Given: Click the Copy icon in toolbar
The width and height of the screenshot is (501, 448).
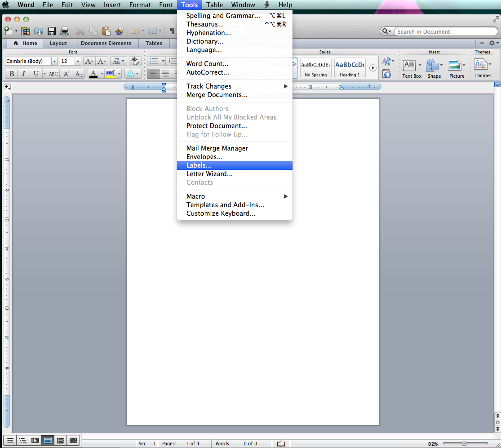Looking at the screenshot, I should click(93, 31).
